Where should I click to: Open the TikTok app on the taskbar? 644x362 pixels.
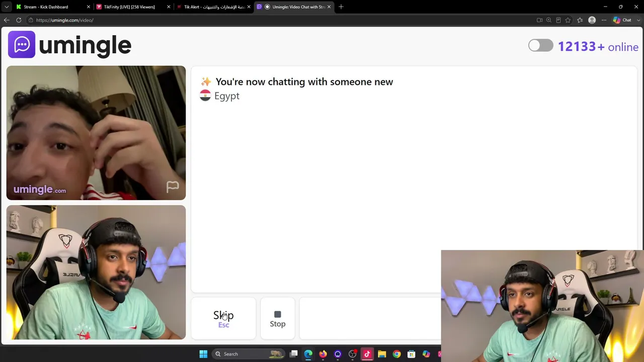tap(367, 354)
